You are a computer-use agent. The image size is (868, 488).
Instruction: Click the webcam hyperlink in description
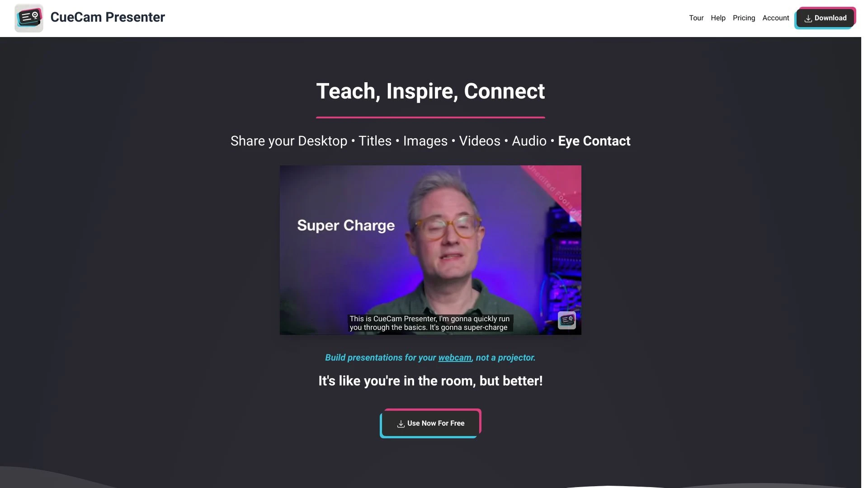pos(454,358)
